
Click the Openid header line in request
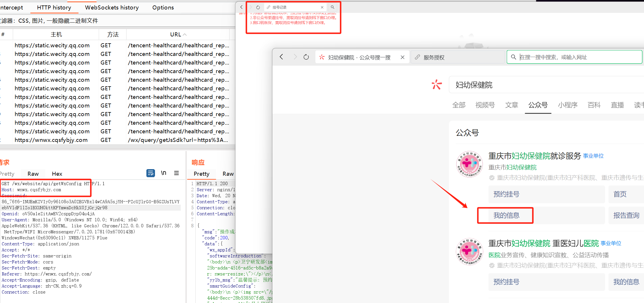[48, 214]
